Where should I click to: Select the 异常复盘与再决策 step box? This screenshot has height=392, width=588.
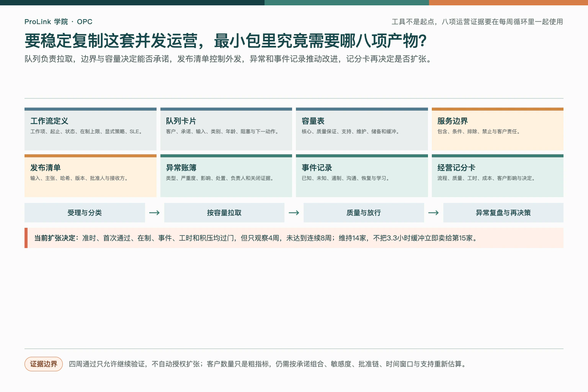coord(503,212)
